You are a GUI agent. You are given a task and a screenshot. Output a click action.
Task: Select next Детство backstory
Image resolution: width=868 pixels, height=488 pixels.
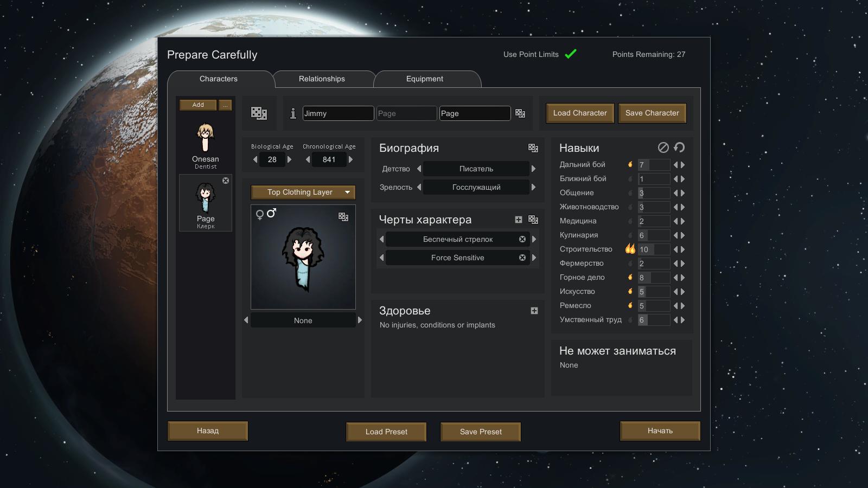point(533,169)
